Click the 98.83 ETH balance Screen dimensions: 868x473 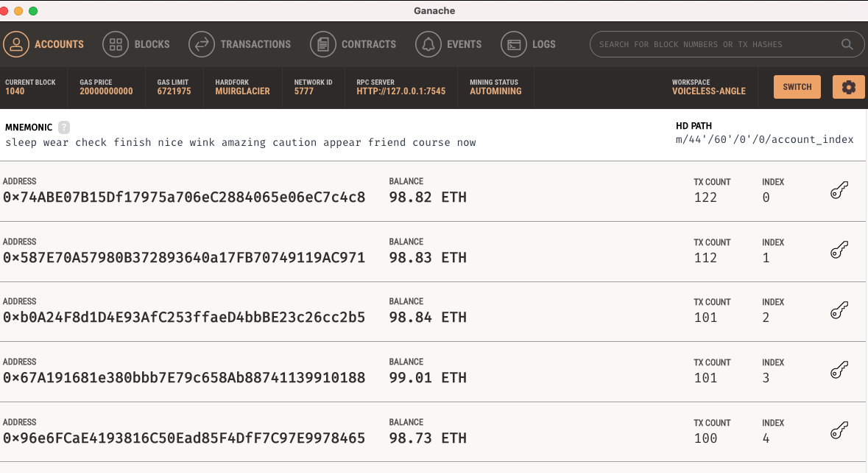428,258
